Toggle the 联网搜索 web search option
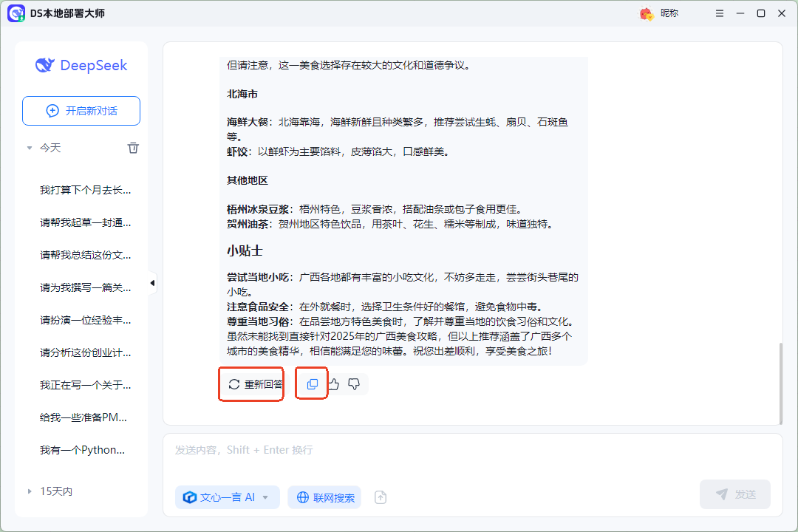798x532 pixels. tap(324, 497)
